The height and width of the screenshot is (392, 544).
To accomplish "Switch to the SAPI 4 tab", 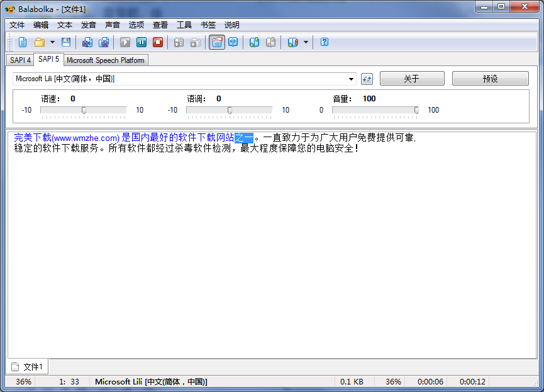I will (x=20, y=60).
